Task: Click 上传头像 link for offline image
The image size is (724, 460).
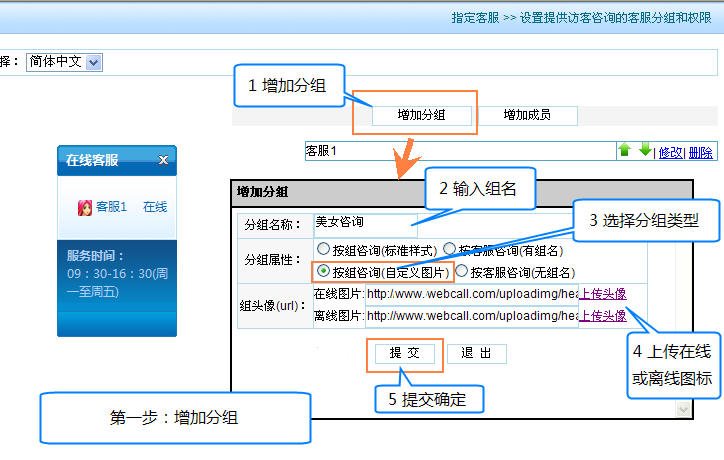Action: click(603, 316)
